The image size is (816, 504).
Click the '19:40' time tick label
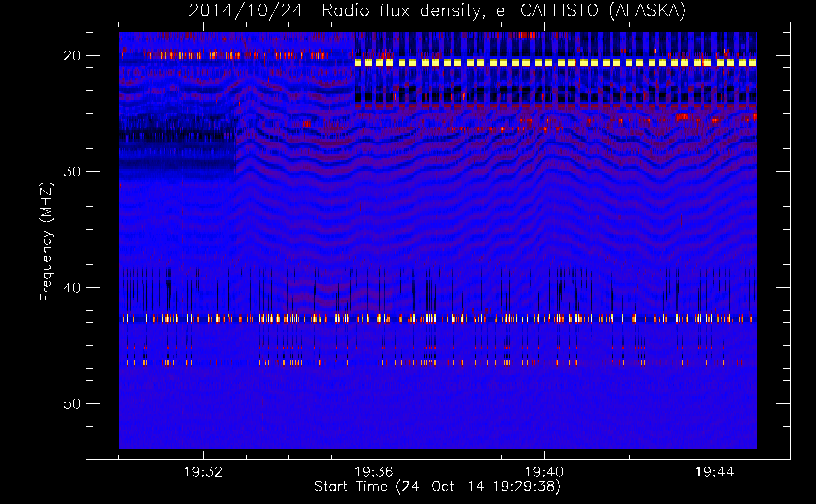point(544,472)
